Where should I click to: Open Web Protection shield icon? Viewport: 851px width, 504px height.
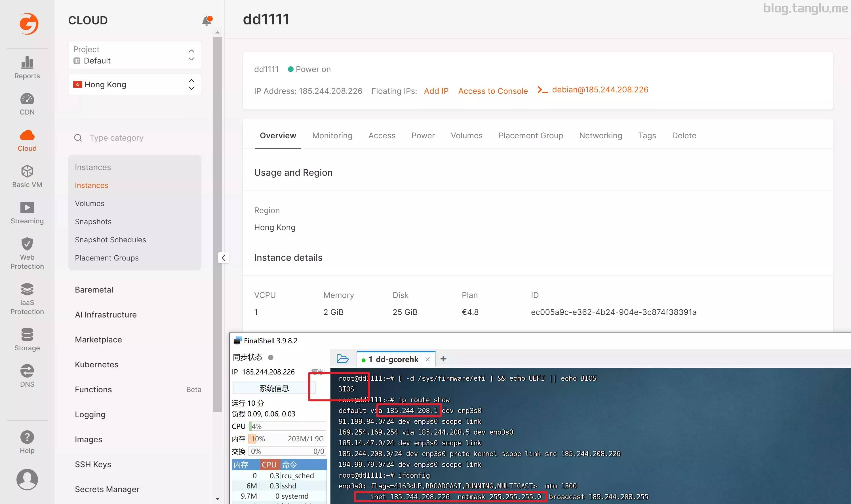click(x=27, y=244)
